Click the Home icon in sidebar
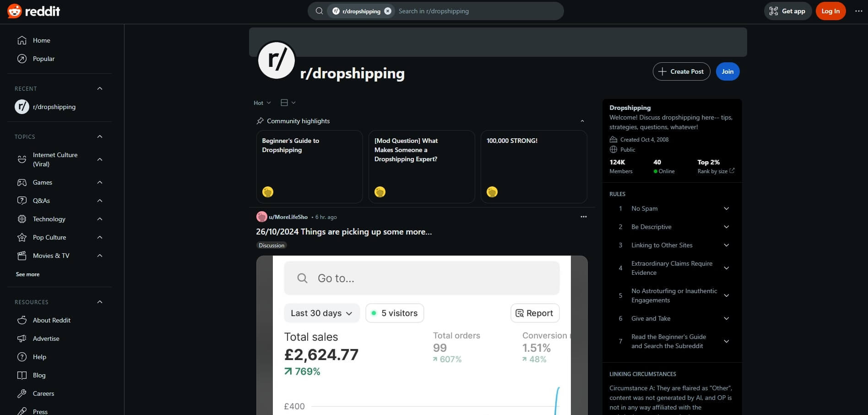 [22, 40]
